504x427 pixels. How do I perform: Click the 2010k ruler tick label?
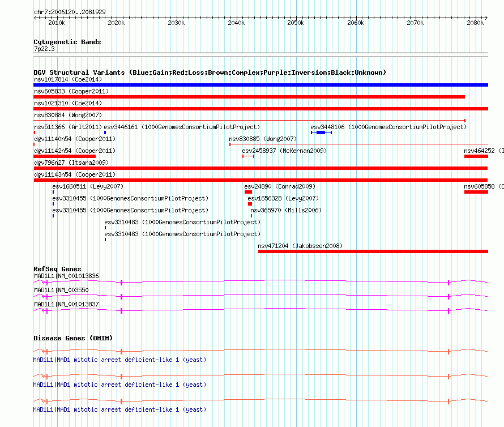point(57,23)
